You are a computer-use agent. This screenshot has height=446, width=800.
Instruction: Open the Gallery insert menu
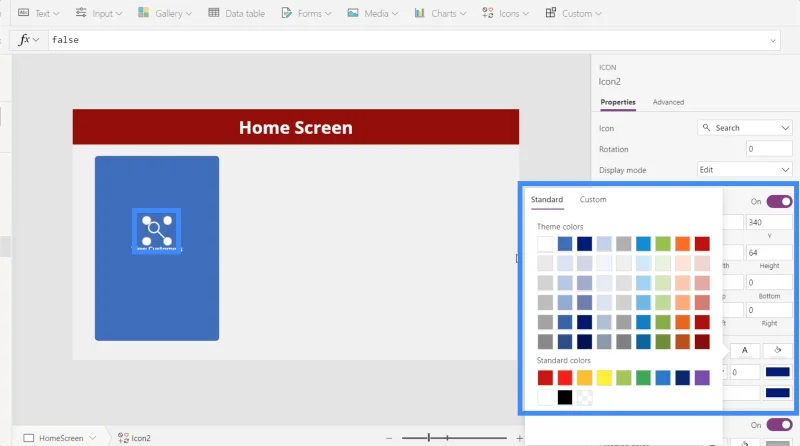point(165,14)
